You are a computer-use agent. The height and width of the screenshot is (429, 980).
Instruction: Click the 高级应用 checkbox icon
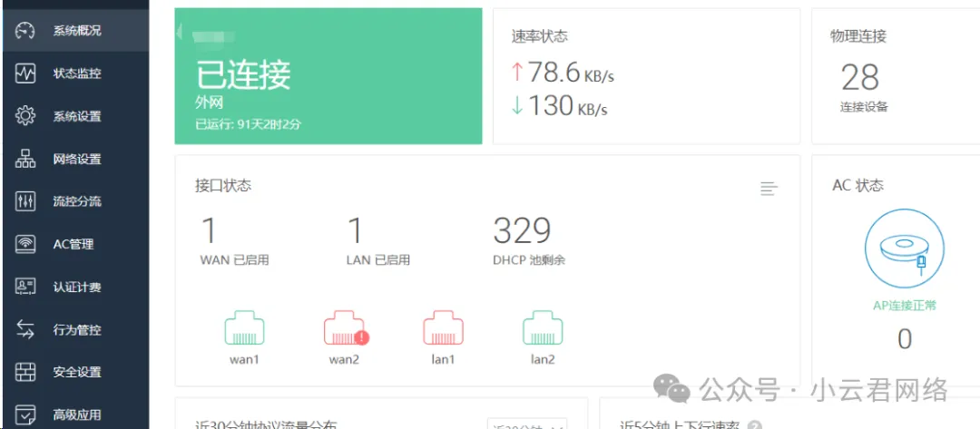pos(25,414)
